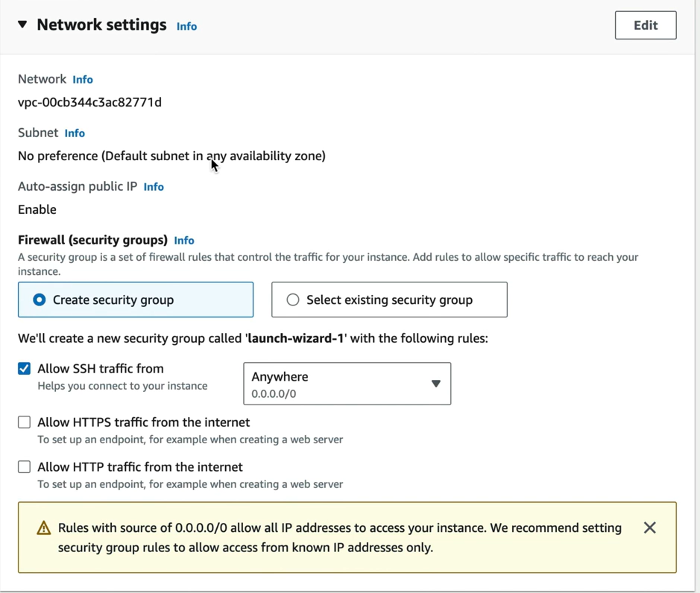Open Info link beside Firewall (security groups)

184,240
